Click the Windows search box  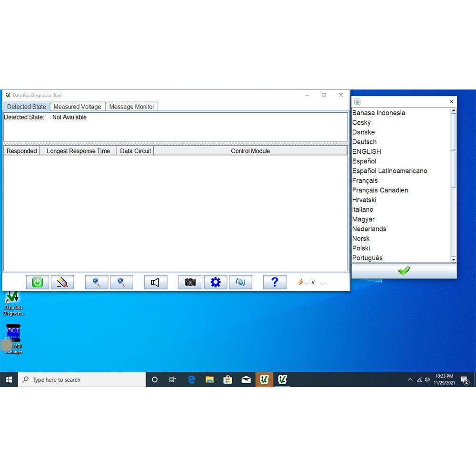[x=81, y=379]
